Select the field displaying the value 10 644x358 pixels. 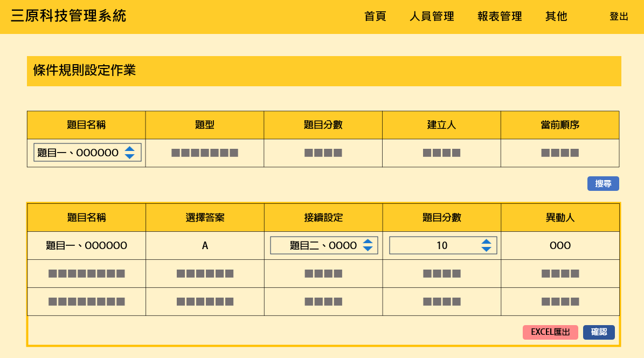coord(442,245)
